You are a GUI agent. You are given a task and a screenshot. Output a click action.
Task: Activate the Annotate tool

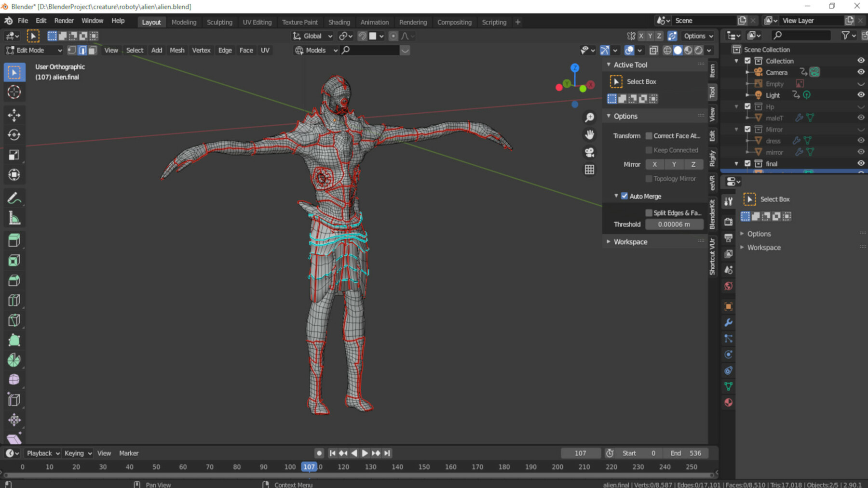14,198
